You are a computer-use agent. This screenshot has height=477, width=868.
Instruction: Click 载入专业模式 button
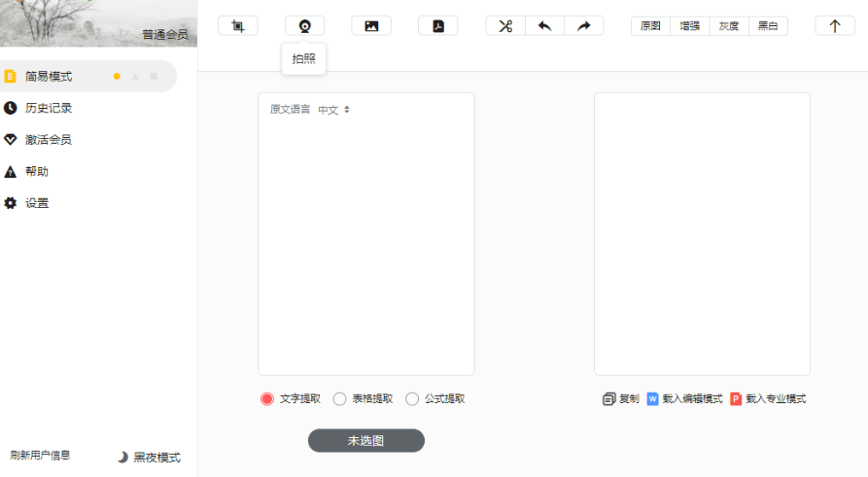click(x=768, y=399)
